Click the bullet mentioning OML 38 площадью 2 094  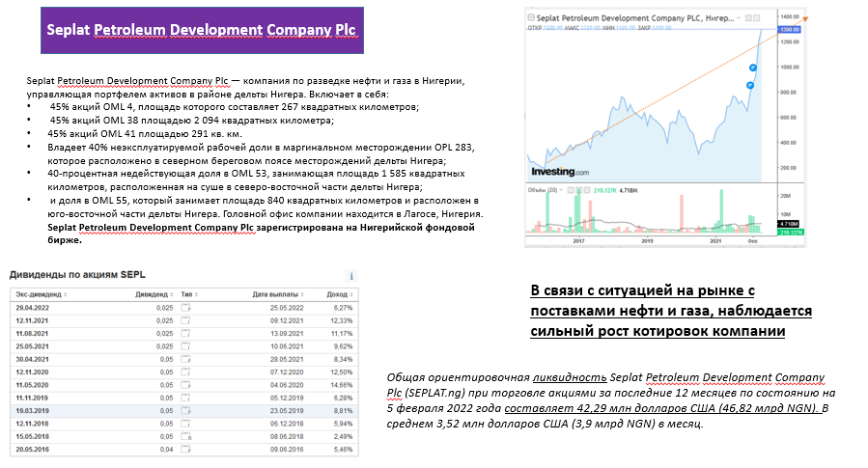tap(191, 120)
